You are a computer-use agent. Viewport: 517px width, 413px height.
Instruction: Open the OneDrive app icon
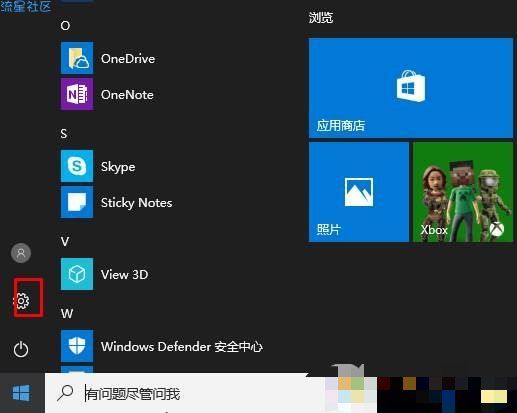[77, 58]
